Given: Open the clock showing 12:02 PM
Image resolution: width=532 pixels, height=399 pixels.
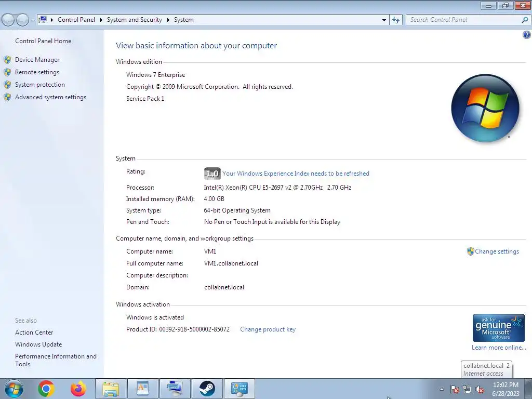Looking at the screenshot, I should (x=506, y=389).
